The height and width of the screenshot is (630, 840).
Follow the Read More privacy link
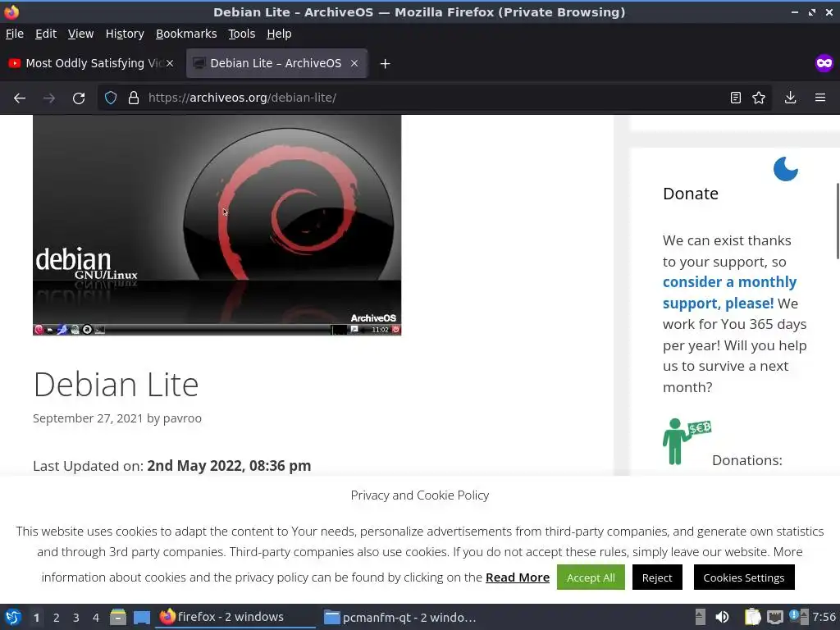pos(517,577)
